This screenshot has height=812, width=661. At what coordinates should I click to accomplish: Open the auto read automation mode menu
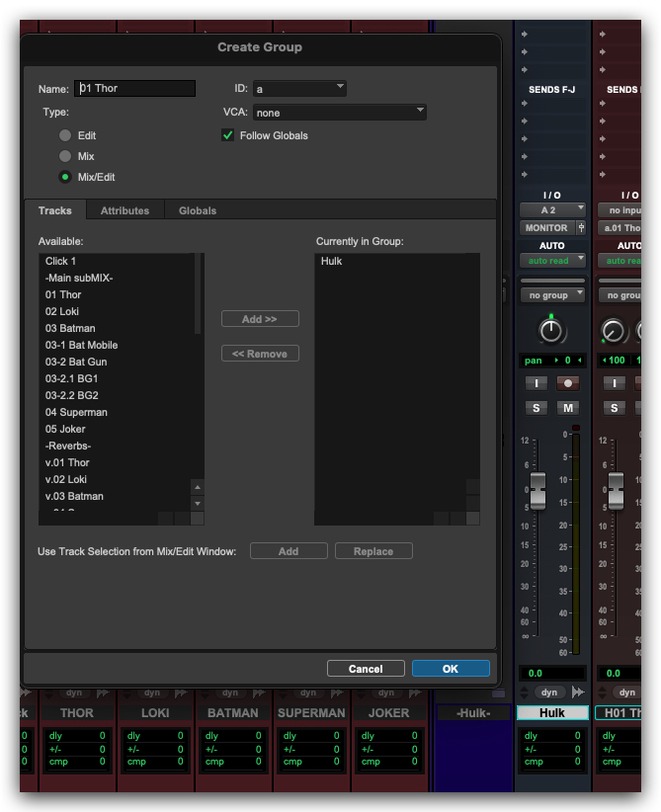[x=552, y=261]
